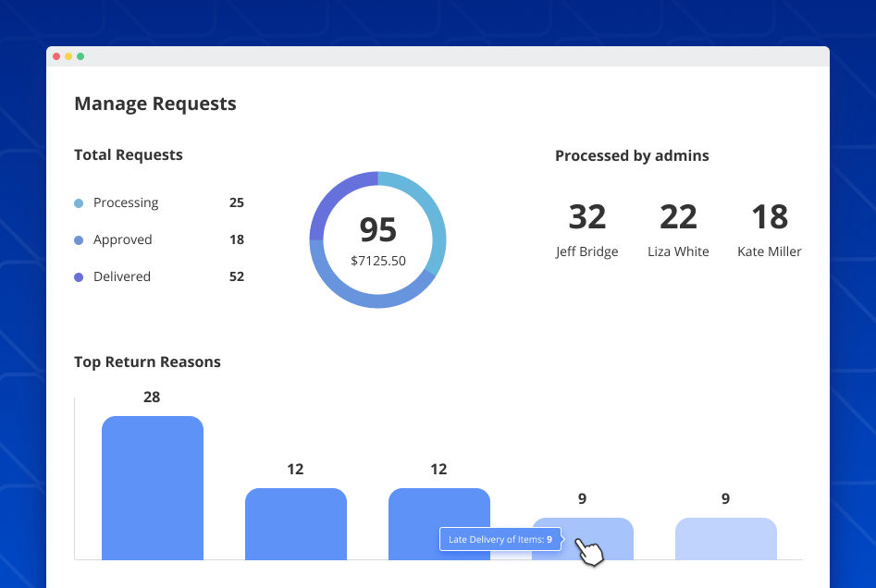Toggle the Approved legend dot
This screenshot has height=588, width=876.
[x=79, y=239]
